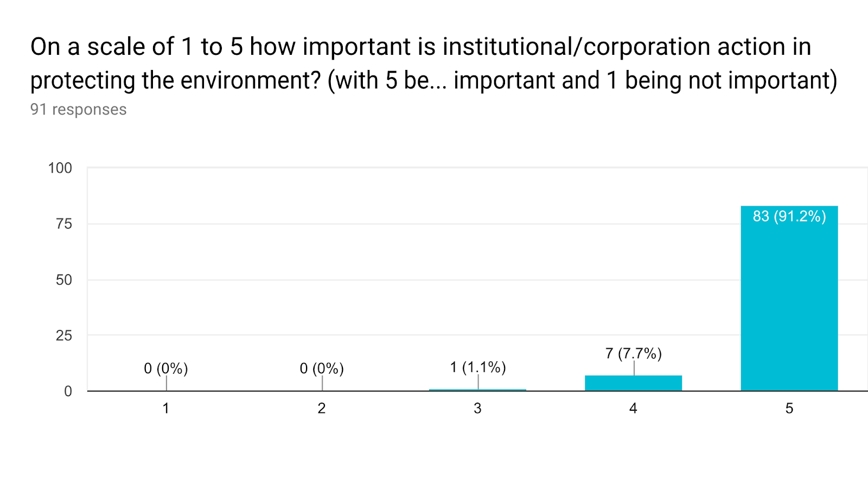The image size is (868, 484).
Task: Click the x-axis tick label 3
Action: point(477,409)
